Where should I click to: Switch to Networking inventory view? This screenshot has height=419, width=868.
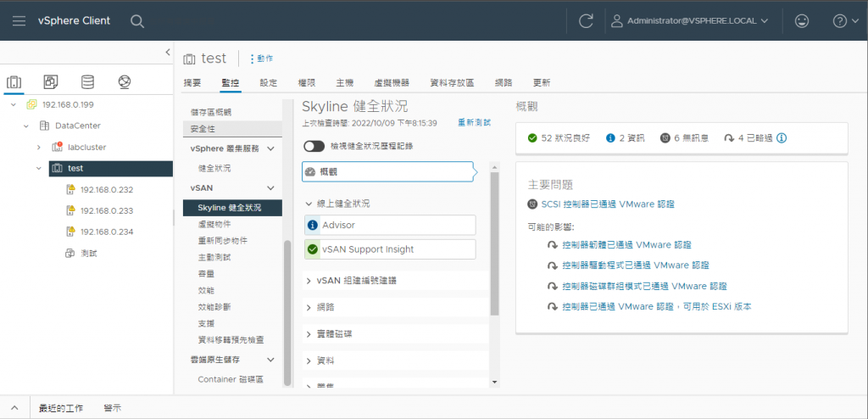(125, 82)
